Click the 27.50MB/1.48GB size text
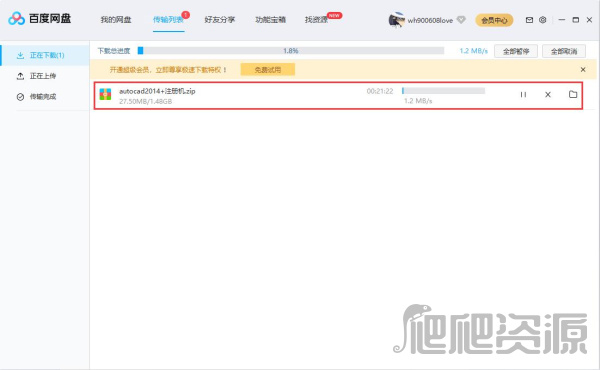Screen dimensions: 600x370 [x=145, y=101]
